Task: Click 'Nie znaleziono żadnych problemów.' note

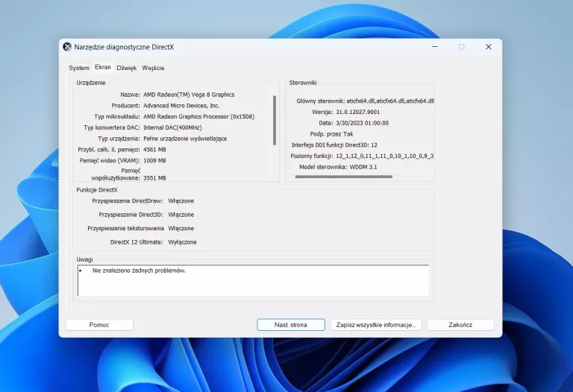Action: click(x=140, y=271)
